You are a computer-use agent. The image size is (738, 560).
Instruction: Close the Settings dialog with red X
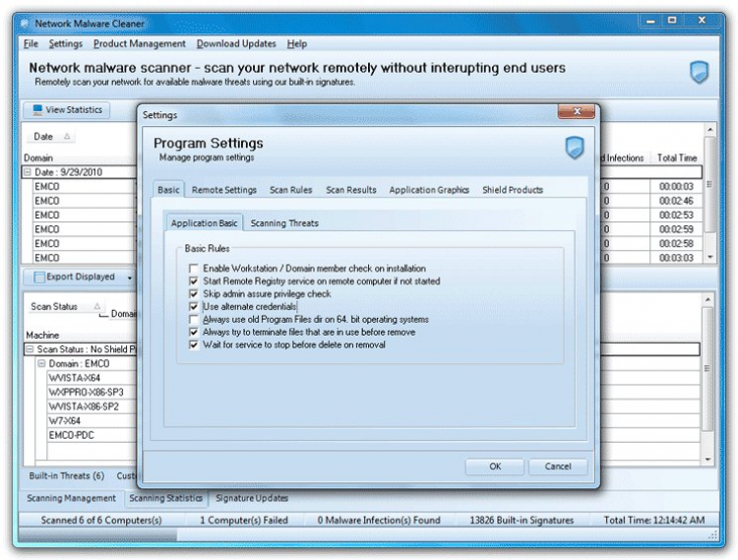tap(577, 111)
